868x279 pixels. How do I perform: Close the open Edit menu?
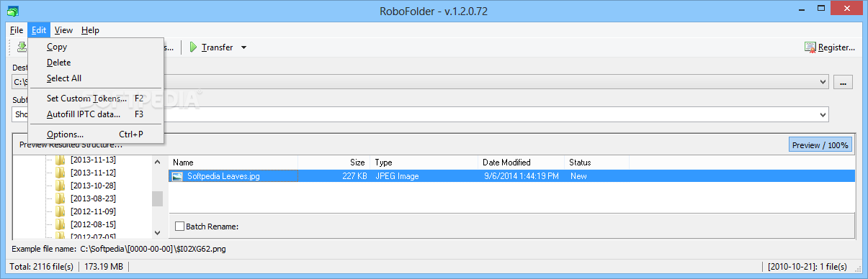point(39,30)
